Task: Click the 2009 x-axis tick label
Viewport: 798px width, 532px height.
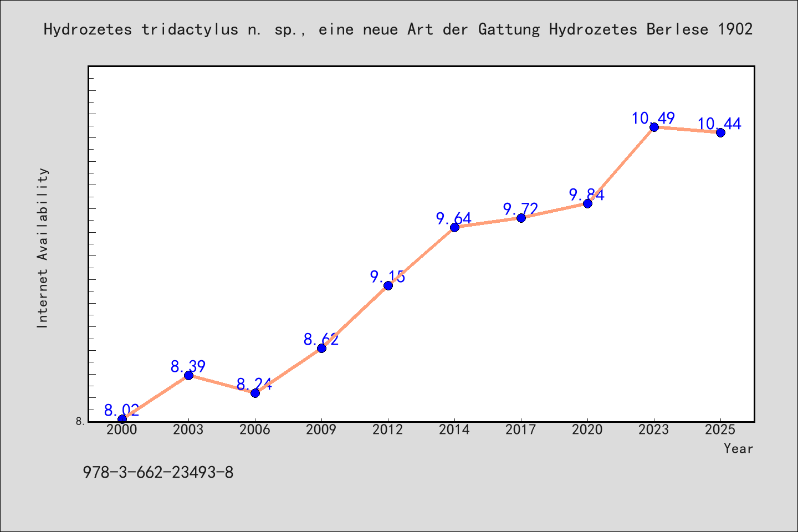Action: pyautogui.click(x=321, y=429)
